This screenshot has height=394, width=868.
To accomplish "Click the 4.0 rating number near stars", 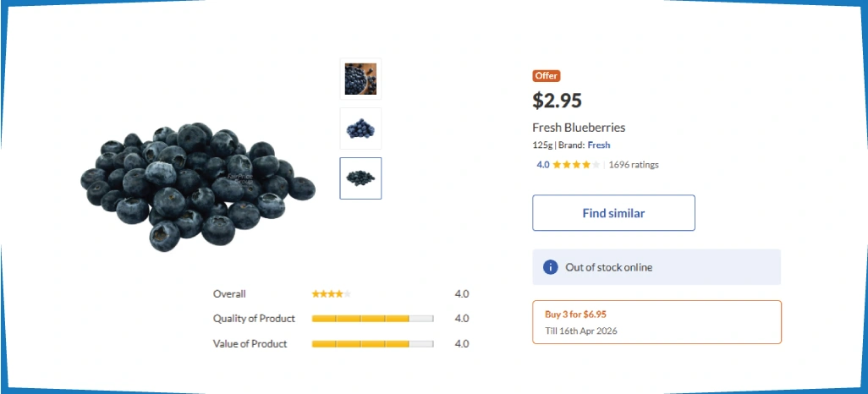I will click(x=542, y=165).
